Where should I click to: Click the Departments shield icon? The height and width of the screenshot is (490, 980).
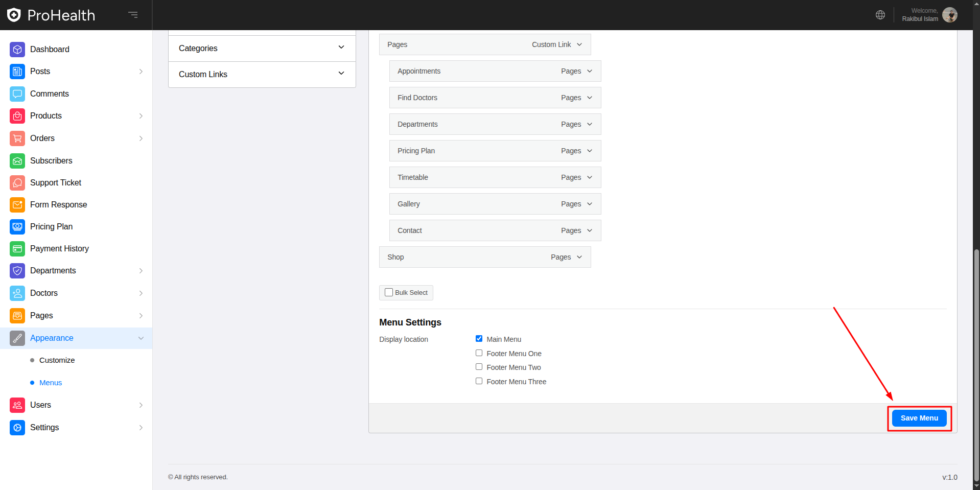coord(17,271)
